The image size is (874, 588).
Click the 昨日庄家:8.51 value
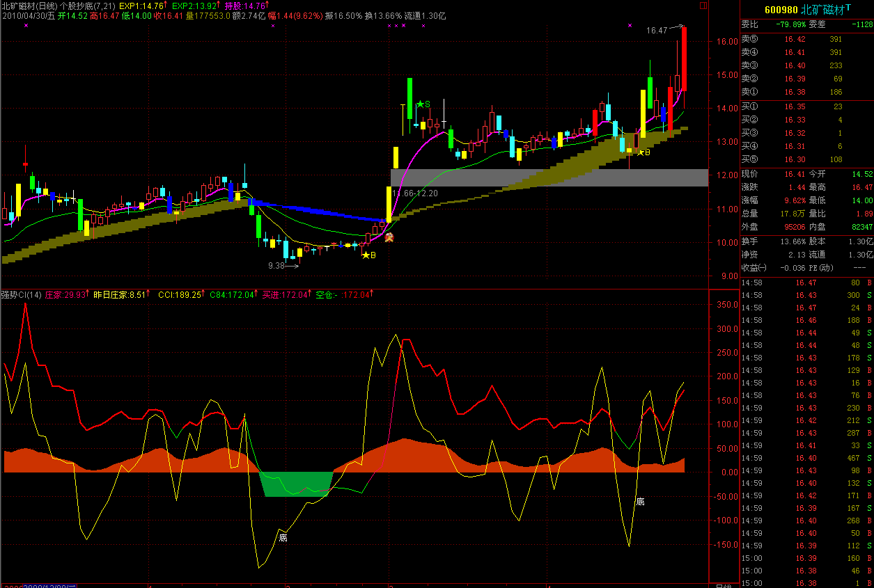pos(121,294)
